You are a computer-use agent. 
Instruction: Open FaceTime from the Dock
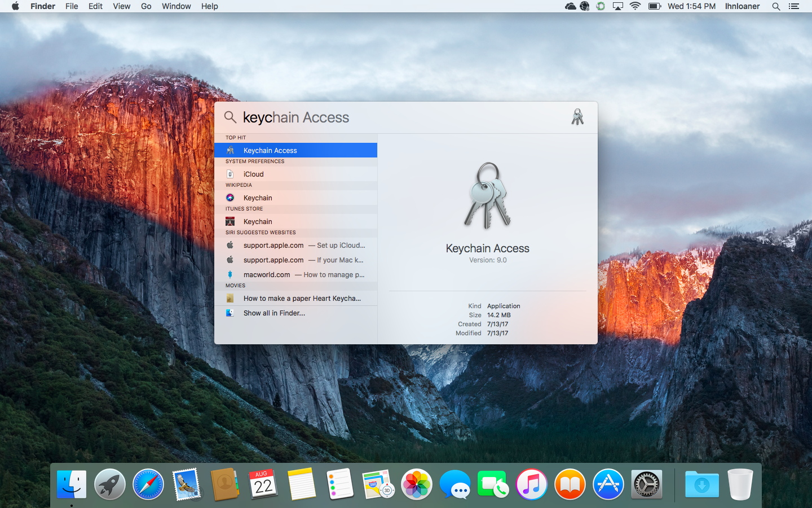(x=493, y=484)
